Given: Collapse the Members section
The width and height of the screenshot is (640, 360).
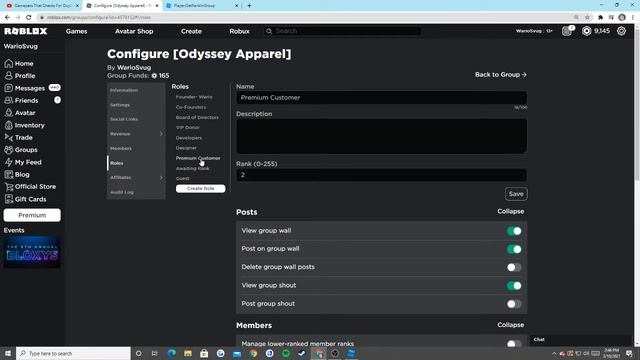Looking at the screenshot, I should click(x=510, y=325).
